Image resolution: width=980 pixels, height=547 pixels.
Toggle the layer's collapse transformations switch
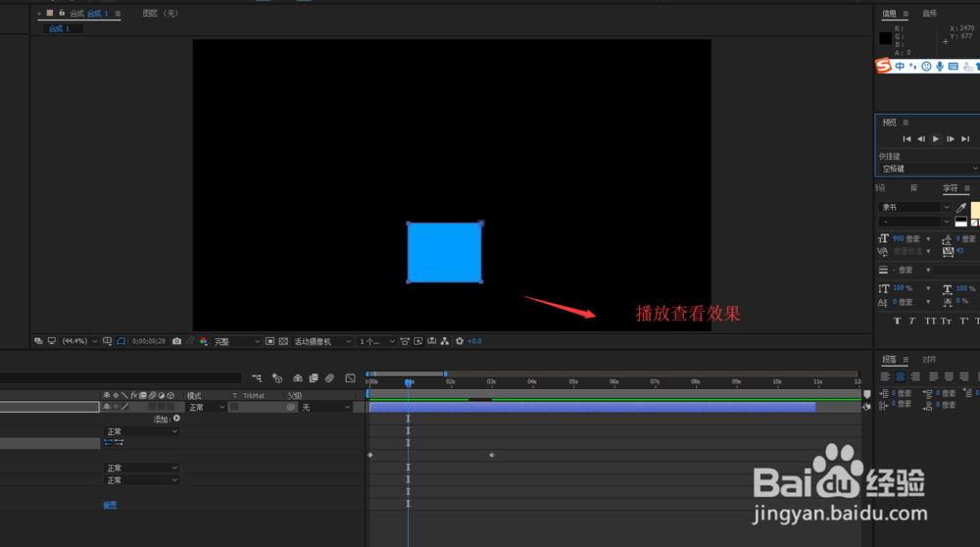[x=116, y=407]
